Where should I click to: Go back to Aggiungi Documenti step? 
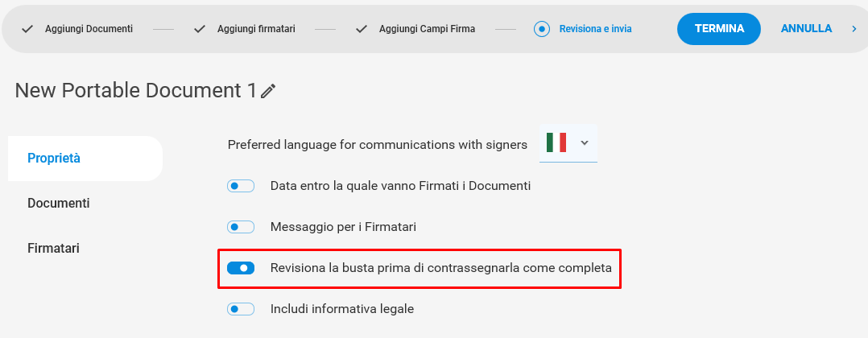[89, 29]
